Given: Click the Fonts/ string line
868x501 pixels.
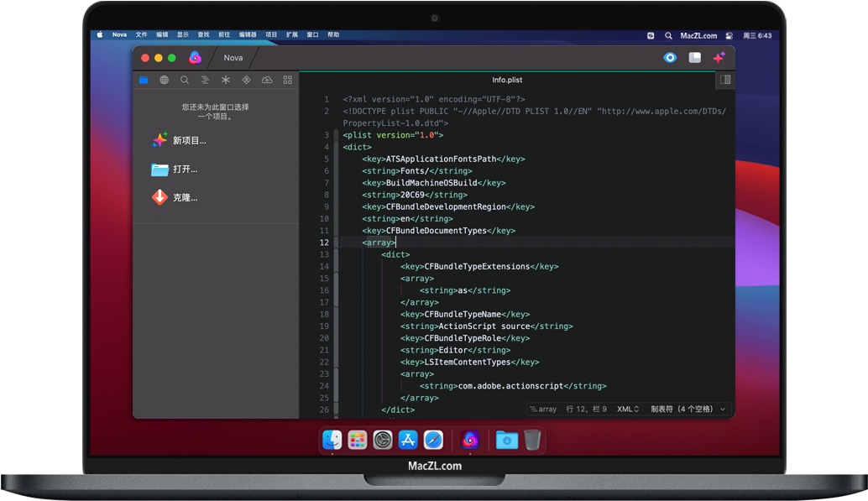Looking at the screenshot, I should click(x=417, y=171).
